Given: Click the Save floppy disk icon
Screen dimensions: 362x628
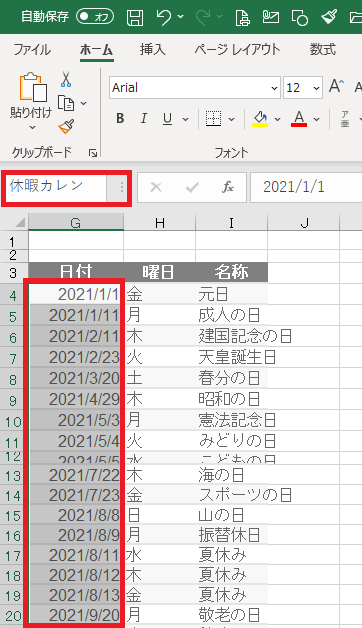Looking at the screenshot, I should click(x=135, y=17).
